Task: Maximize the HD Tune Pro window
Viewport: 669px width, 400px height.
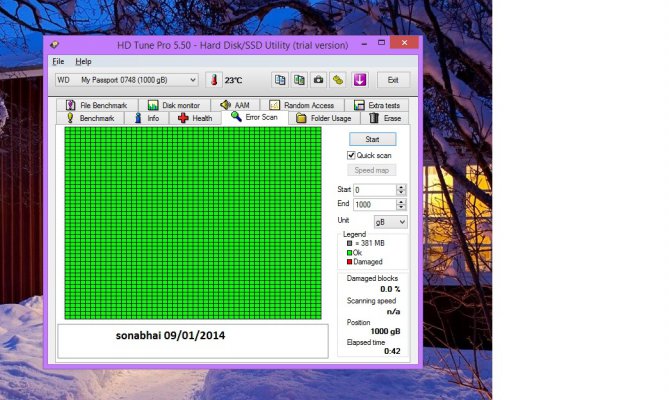Action: [x=381, y=43]
